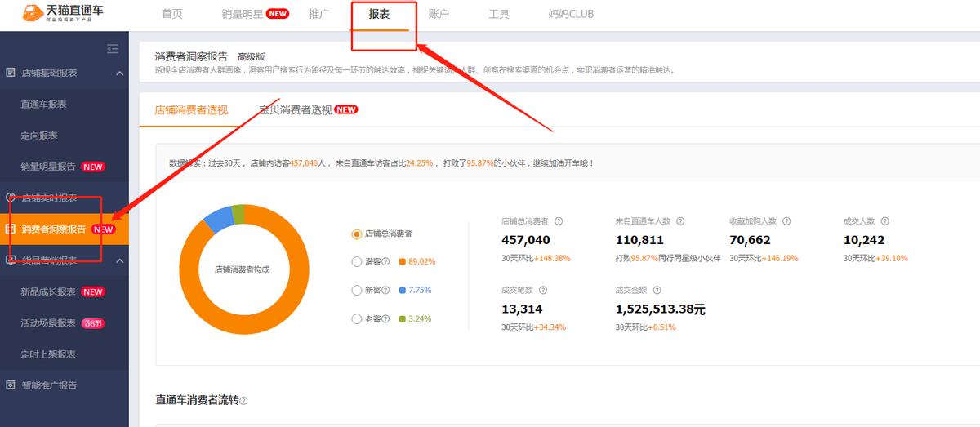Open 智能推广报告 in sidebar
980x427 pixels.
(x=49, y=385)
